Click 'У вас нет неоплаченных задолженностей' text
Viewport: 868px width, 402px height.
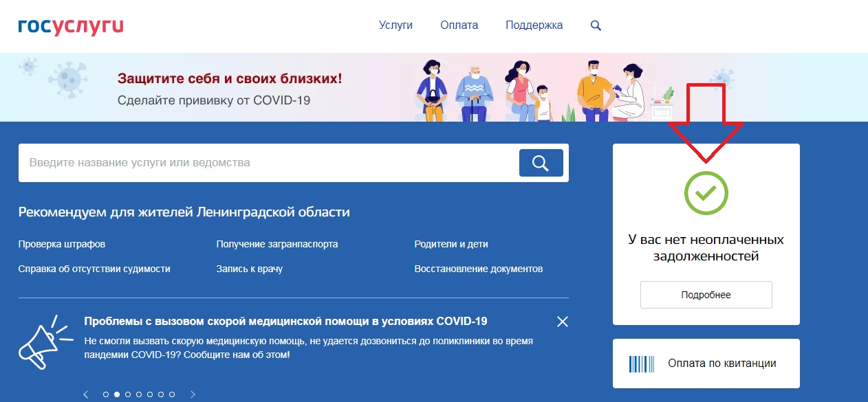706,248
